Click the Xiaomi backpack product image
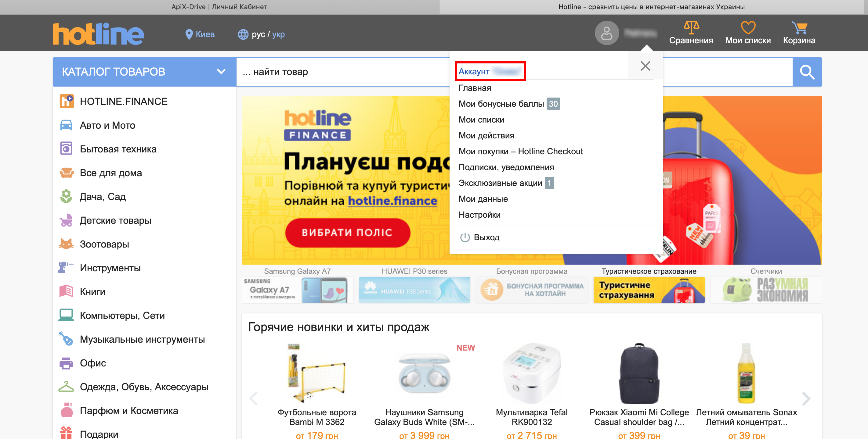This screenshot has height=439, width=868. click(x=639, y=373)
